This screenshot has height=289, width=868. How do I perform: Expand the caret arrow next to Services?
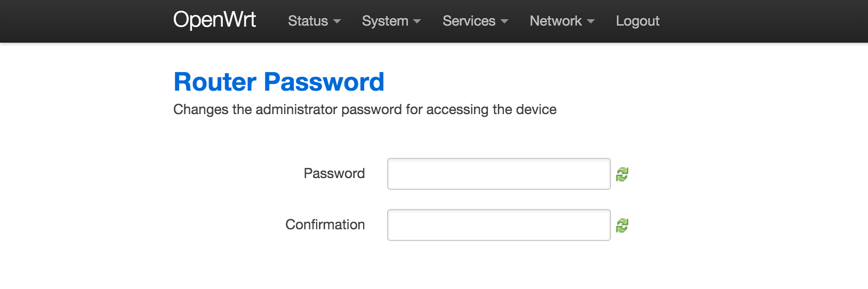pyautogui.click(x=504, y=22)
